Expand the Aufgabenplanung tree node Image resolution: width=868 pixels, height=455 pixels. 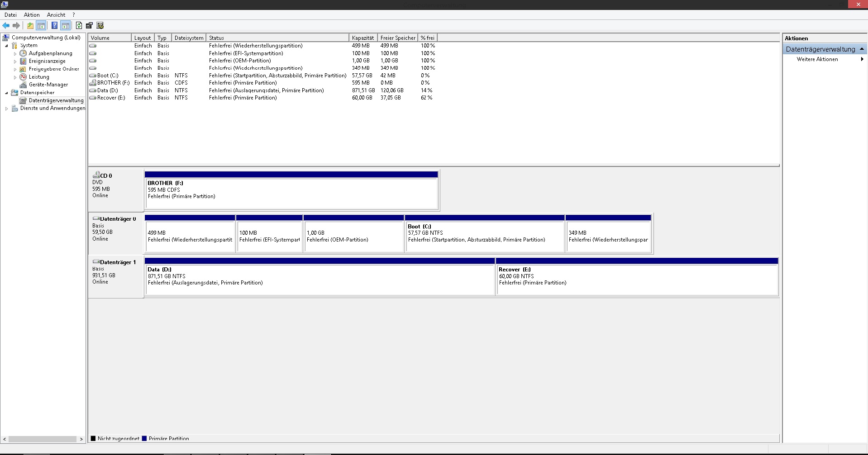point(15,54)
